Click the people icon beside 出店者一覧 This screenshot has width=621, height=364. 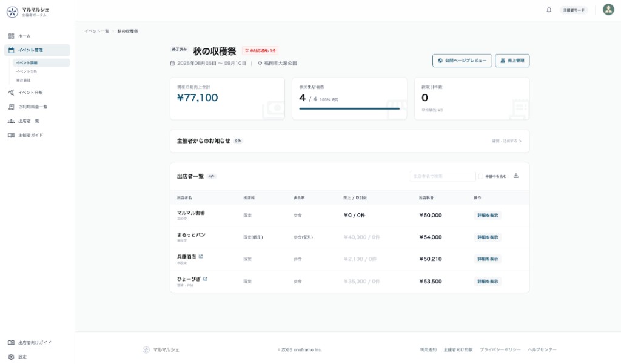click(11, 121)
